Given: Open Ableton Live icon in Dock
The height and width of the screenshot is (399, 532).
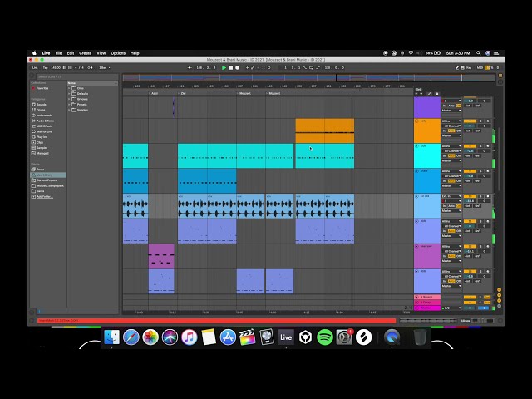Looking at the screenshot, I should point(286,337).
